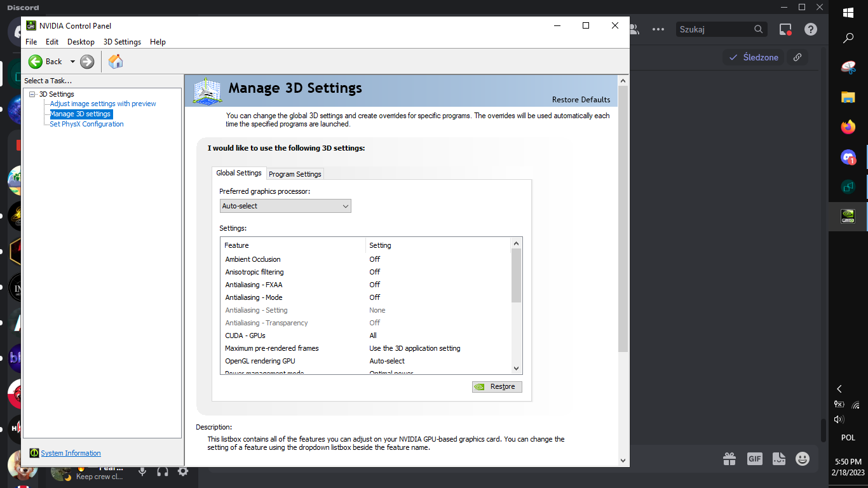Open Discord help question mark icon
Screen dimensions: 868x488
810,29
